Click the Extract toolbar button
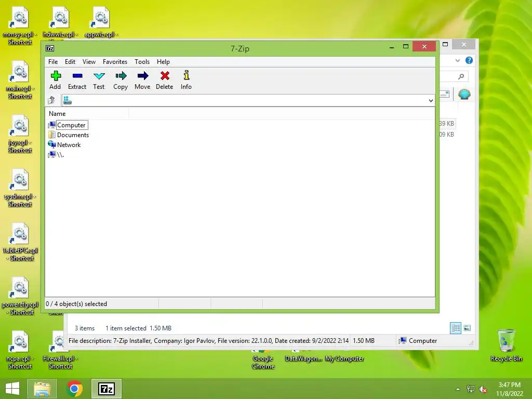 coord(77,80)
